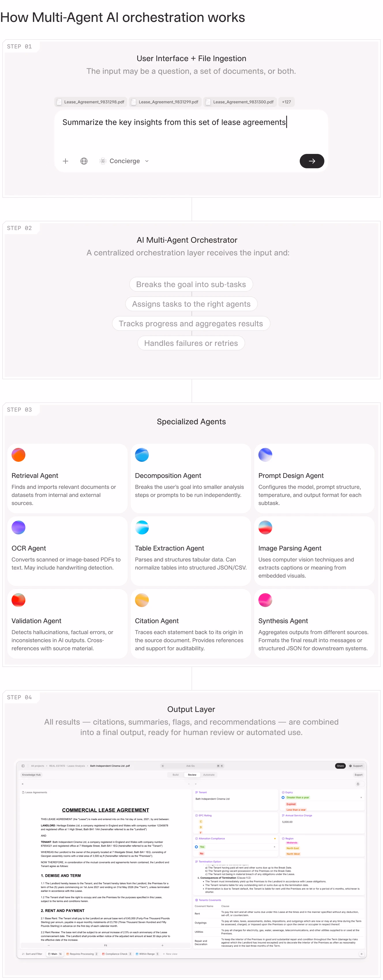The height and width of the screenshot is (980, 383).
Task: Select 'Yes' radio for Alienation Compliance
Action: tap(196, 847)
